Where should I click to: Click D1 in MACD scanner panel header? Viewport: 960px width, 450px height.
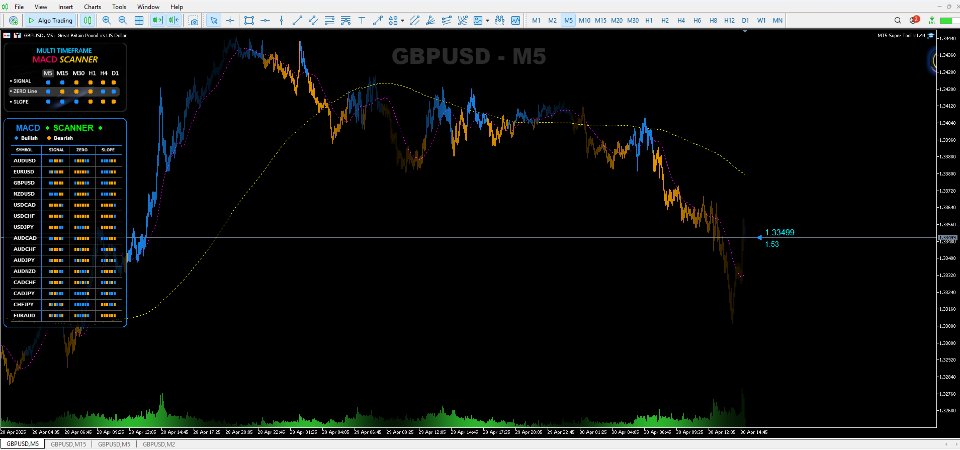(x=115, y=73)
